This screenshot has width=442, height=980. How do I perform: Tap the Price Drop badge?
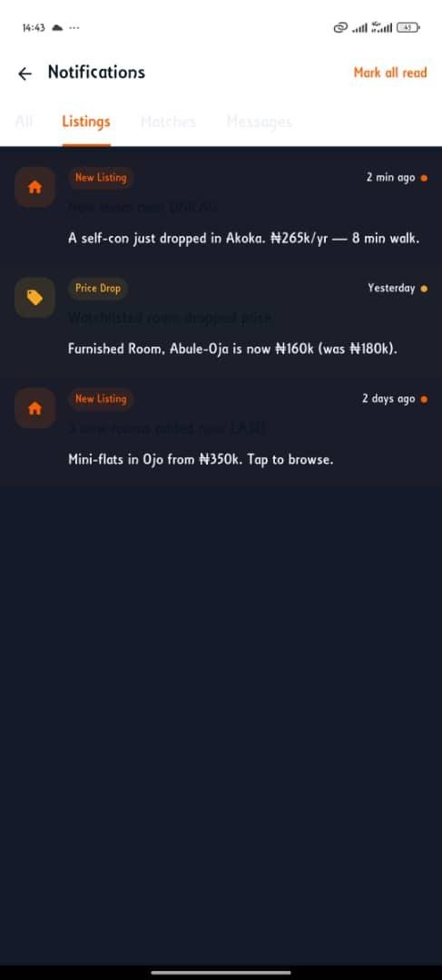98,289
